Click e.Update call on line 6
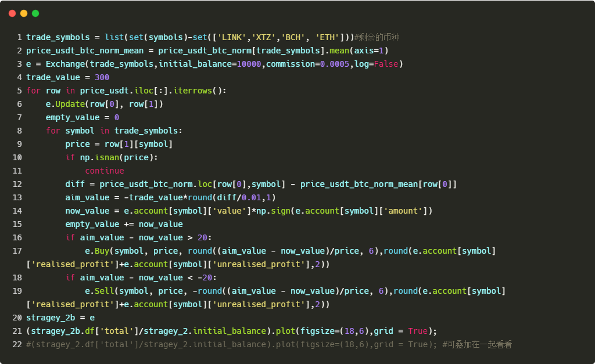This screenshot has height=364, width=595. tap(65, 104)
